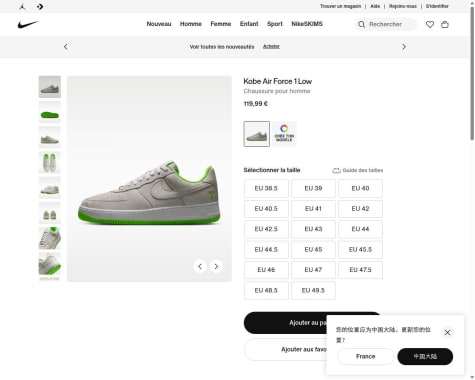Go to Nike homepage via swoosh logo
The width and height of the screenshot is (475, 380).
coord(28,24)
